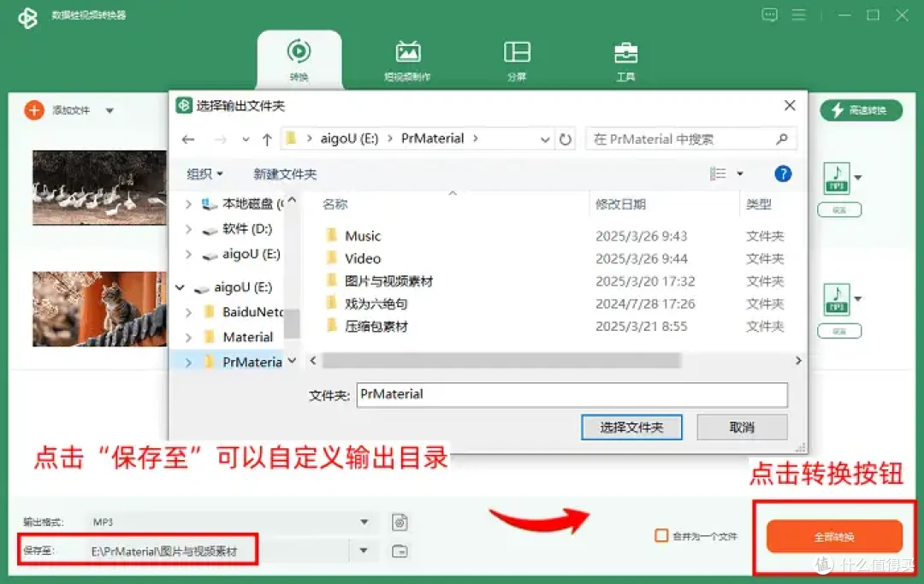Expand the 添加文件 dropdown arrow
Image resolution: width=924 pixels, height=584 pixels.
point(110,110)
